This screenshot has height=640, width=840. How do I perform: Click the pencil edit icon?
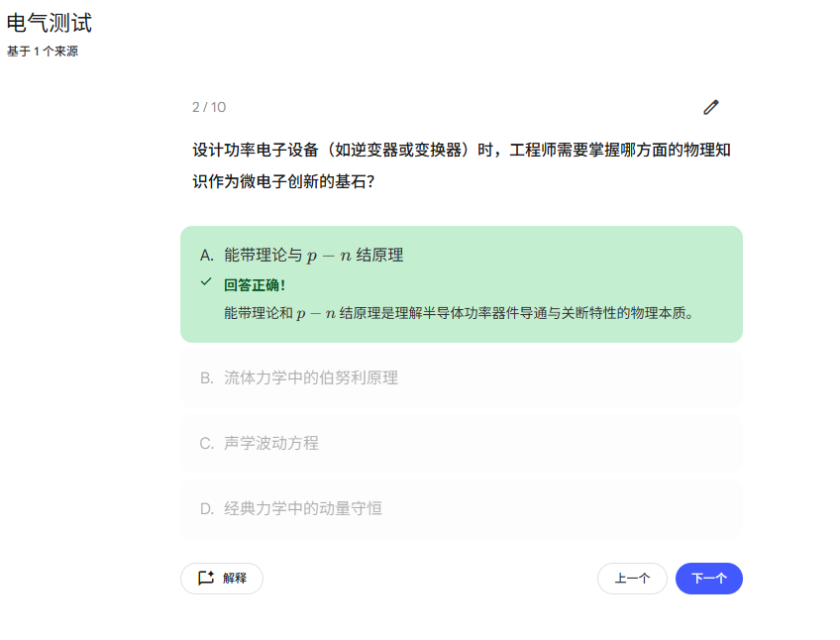pyautogui.click(x=711, y=107)
